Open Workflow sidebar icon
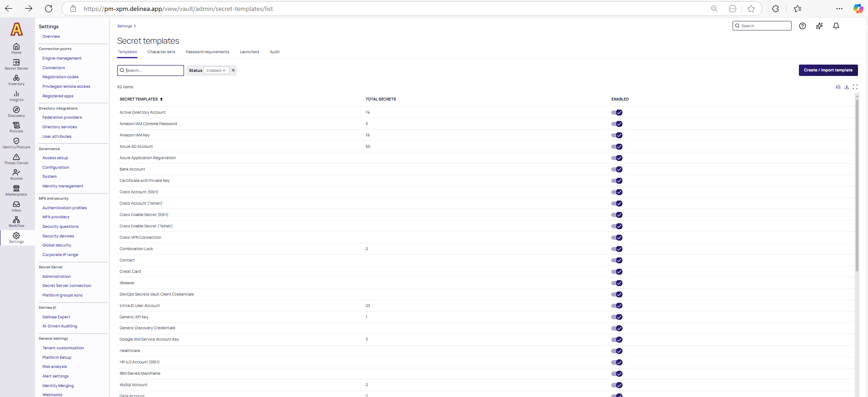This screenshot has height=397, width=868. [x=16, y=222]
